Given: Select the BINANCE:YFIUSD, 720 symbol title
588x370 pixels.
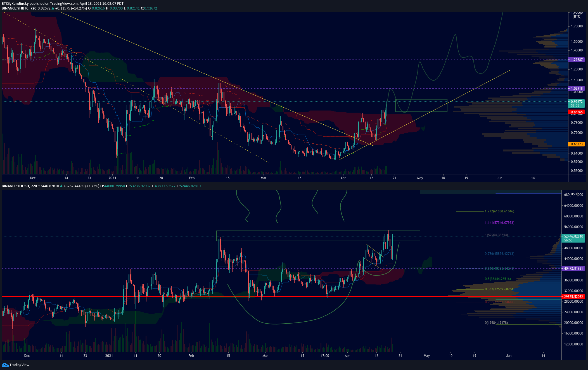Looking at the screenshot, I should tap(19, 186).
